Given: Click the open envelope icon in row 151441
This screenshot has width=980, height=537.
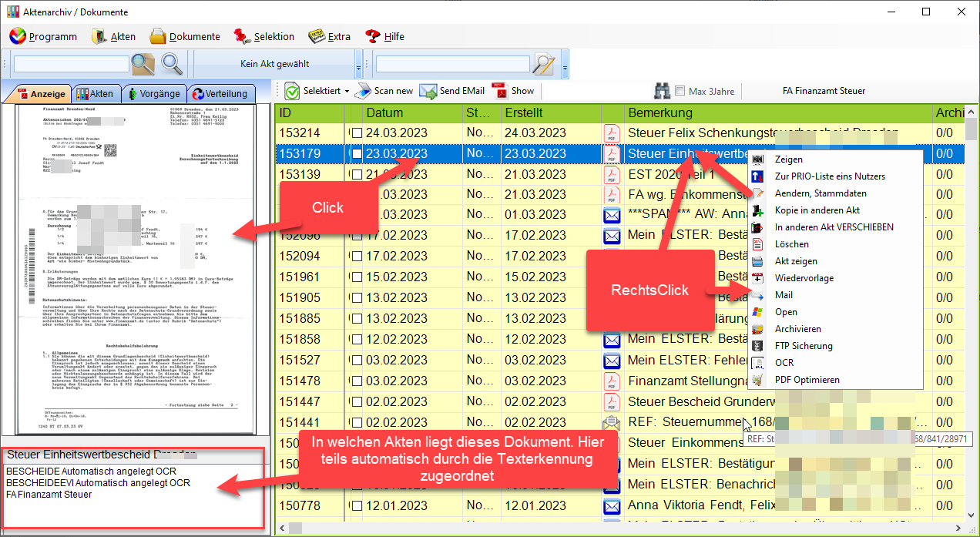Looking at the screenshot, I should [x=612, y=422].
